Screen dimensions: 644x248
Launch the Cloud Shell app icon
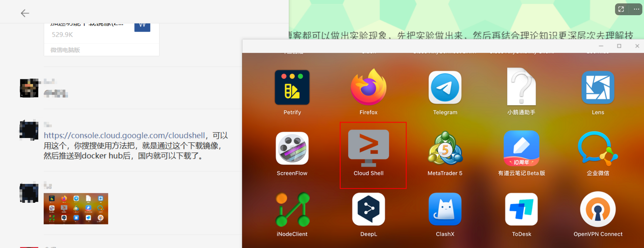click(x=368, y=148)
